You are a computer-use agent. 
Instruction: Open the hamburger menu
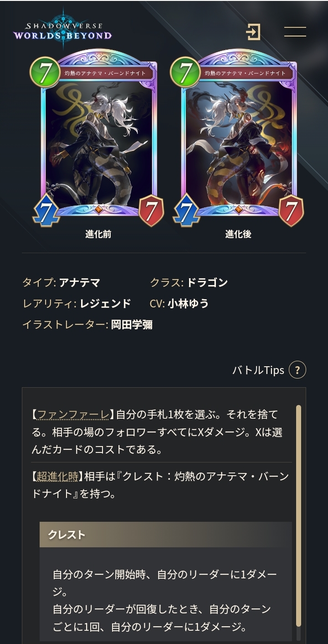point(295,32)
